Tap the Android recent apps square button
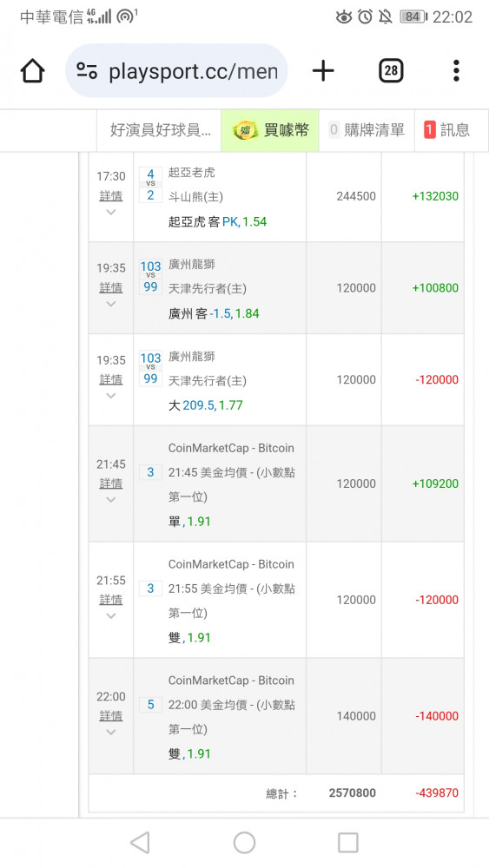This screenshot has height=868, width=489. (347, 843)
